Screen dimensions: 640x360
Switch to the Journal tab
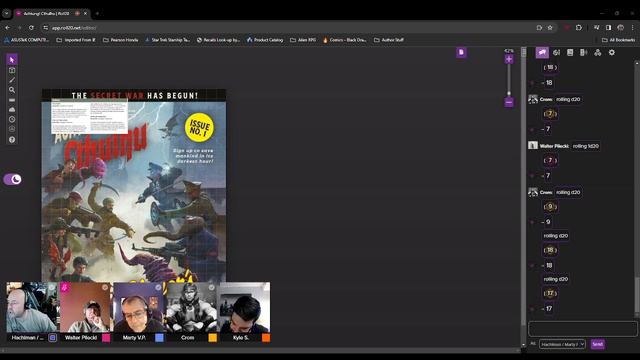tap(570, 53)
